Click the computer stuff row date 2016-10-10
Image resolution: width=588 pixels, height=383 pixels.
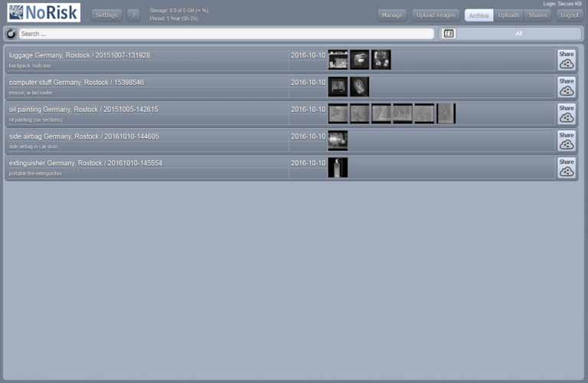(308, 82)
